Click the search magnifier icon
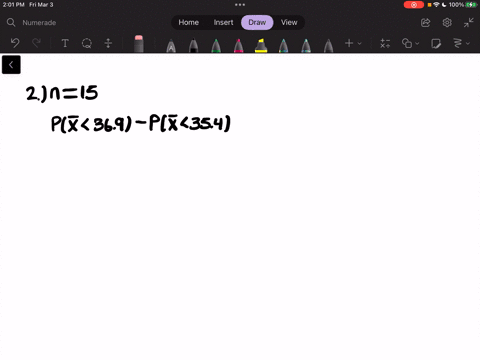The width and height of the screenshot is (480, 360). [11, 22]
